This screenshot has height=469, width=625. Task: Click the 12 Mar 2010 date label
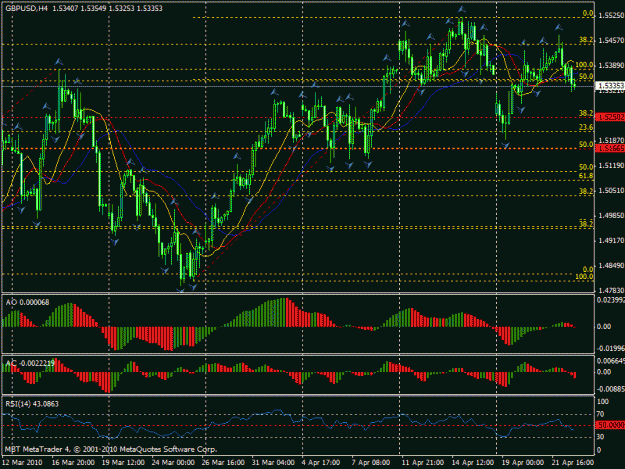coord(22,463)
